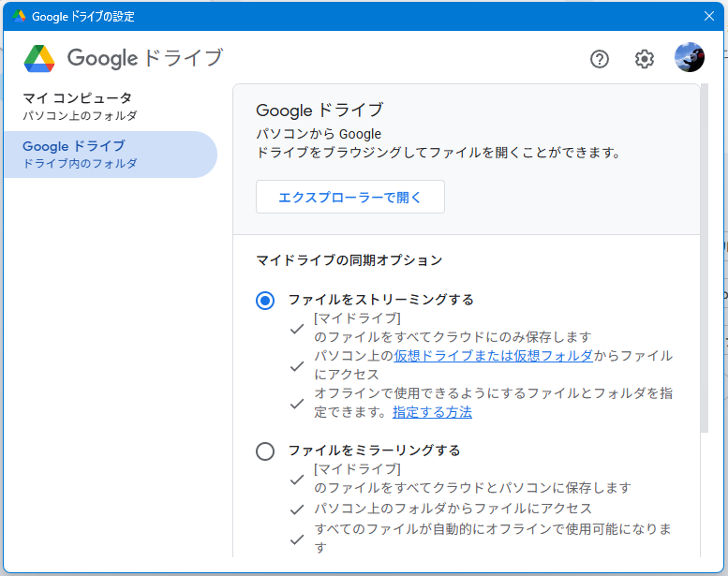Click the ファイルをストリーミングする label text
This screenshot has width=728, height=576.
tap(381, 300)
